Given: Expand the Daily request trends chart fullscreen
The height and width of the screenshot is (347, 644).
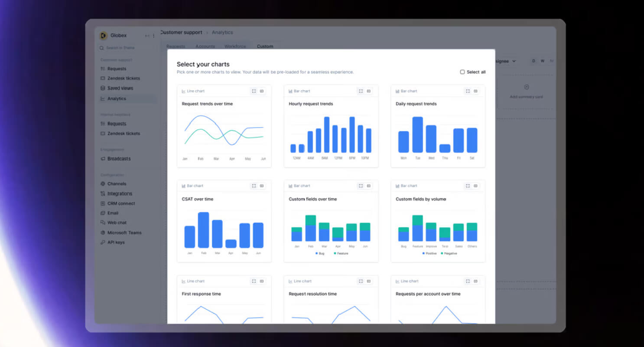Looking at the screenshot, I should pos(468,91).
